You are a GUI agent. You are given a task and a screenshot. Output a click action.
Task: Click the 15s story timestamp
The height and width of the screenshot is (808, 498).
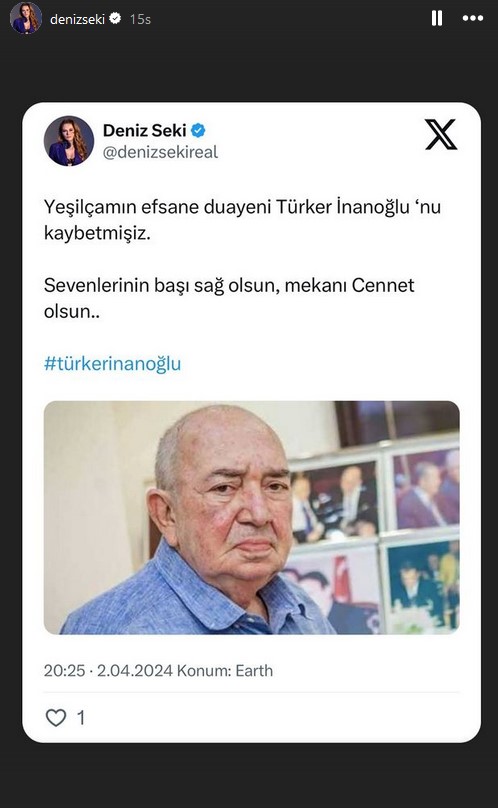(x=140, y=19)
